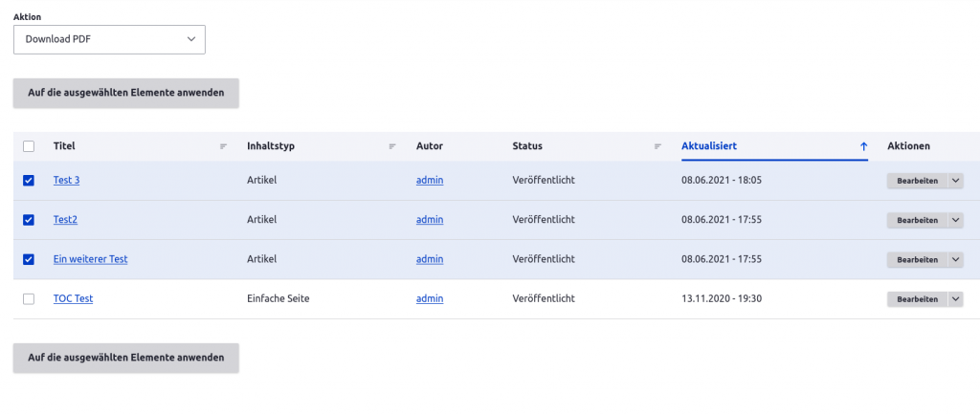Viewport: 980px width, 415px height.
Task: Click the sort icon in Status column
Action: (x=657, y=146)
